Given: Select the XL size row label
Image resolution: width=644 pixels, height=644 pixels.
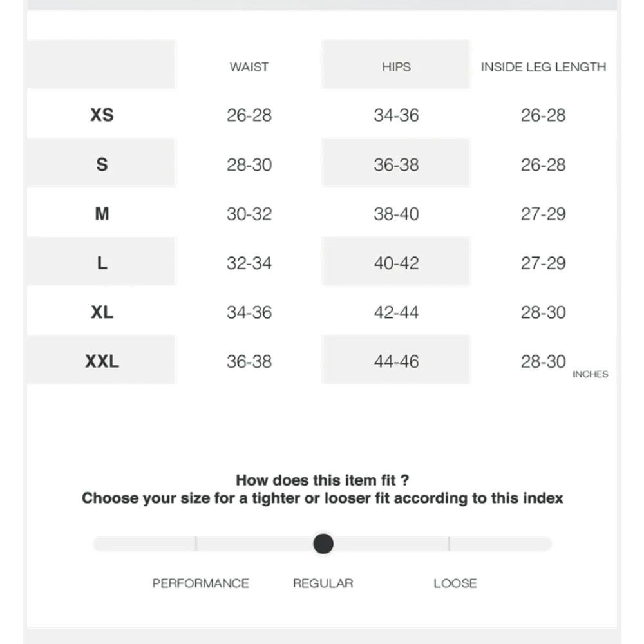Looking at the screenshot, I should click(102, 312).
